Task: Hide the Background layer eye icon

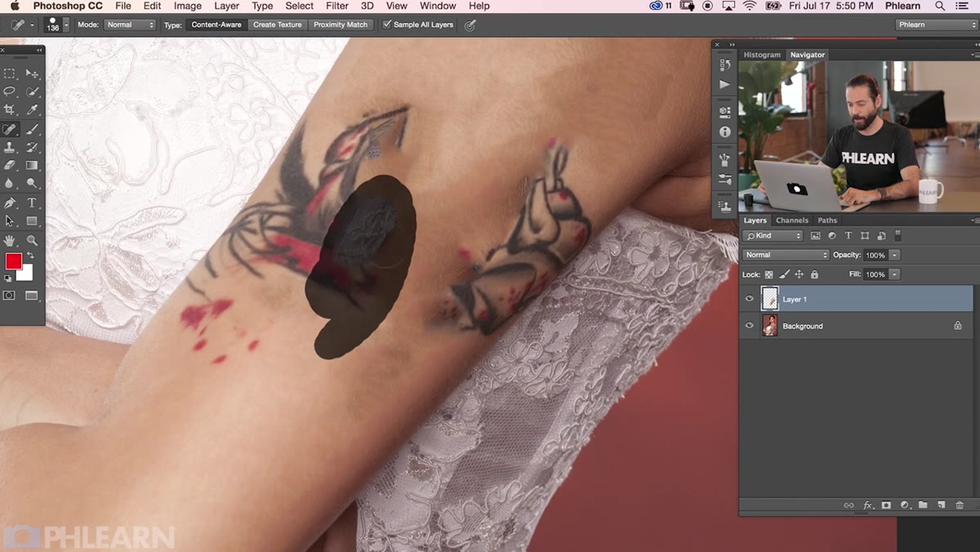Action: [x=750, y=326]
